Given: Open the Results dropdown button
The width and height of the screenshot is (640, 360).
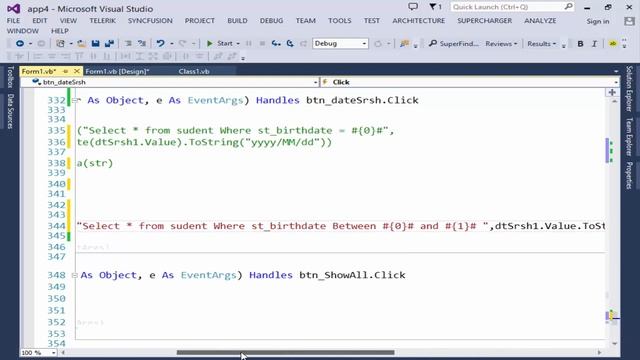Looking at the screenshot, I should coord(541,44).
